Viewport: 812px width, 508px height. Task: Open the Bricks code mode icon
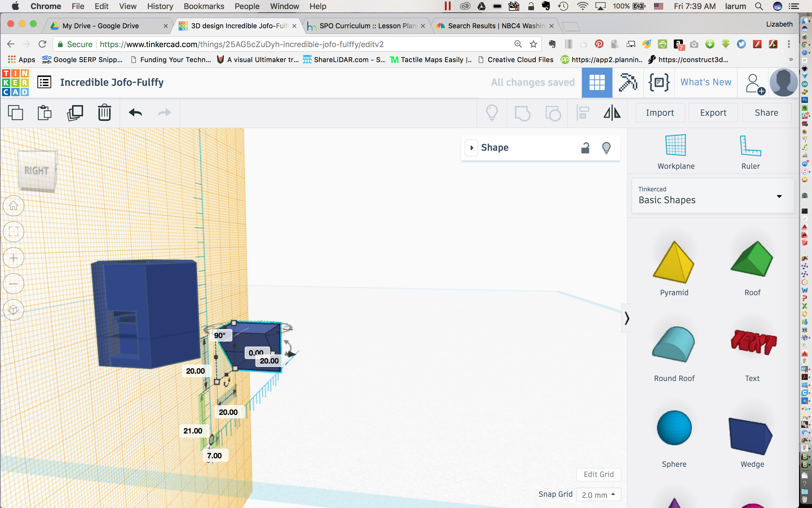tap(659, 83)
